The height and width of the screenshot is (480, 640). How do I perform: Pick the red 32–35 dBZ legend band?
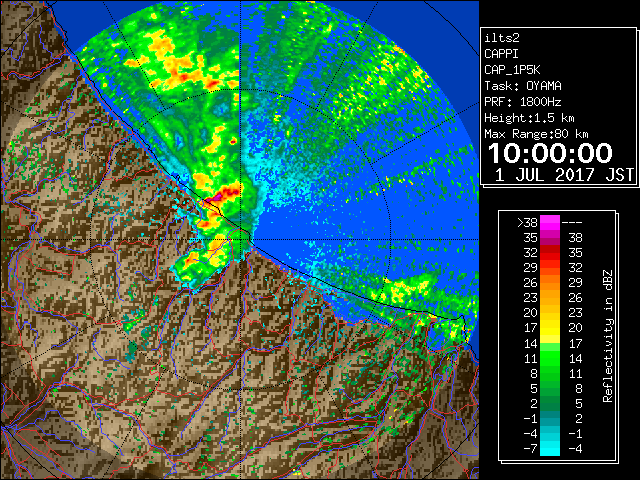coord(550,253)
